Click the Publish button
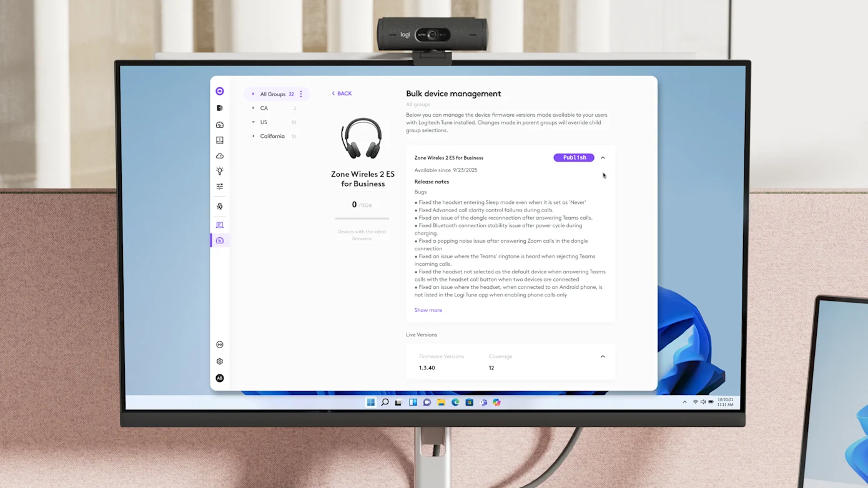Image resolution: width=868 pixels, height=488 pixels. click(x=573, y=157)
